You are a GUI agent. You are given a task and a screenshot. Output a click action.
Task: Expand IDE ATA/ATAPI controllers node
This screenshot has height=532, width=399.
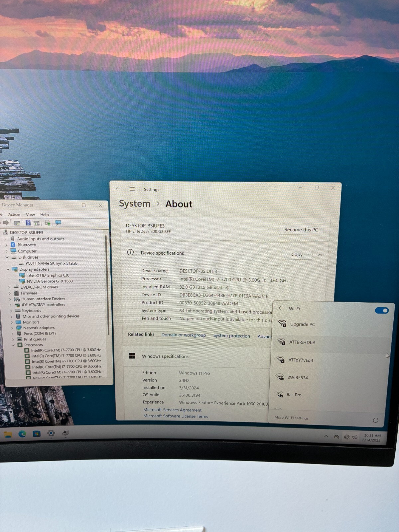11,305
